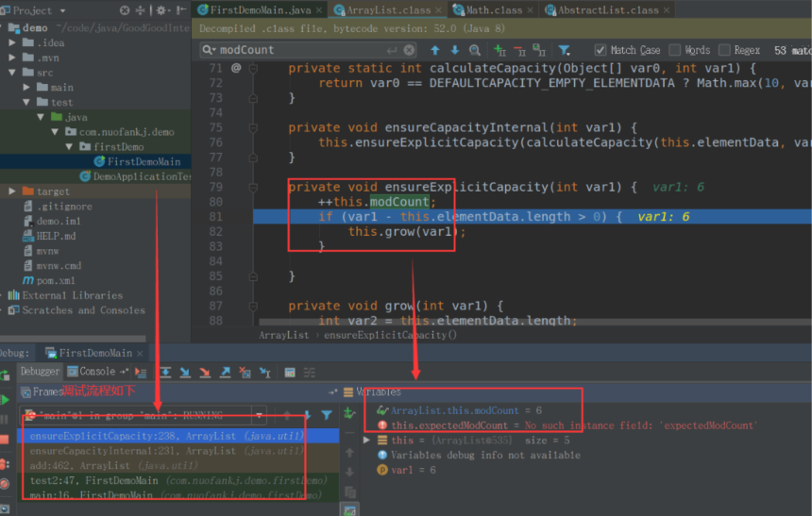812x516 pixels.
Task: Click Step Over in debugger toolbar
Action: (166, 373)
